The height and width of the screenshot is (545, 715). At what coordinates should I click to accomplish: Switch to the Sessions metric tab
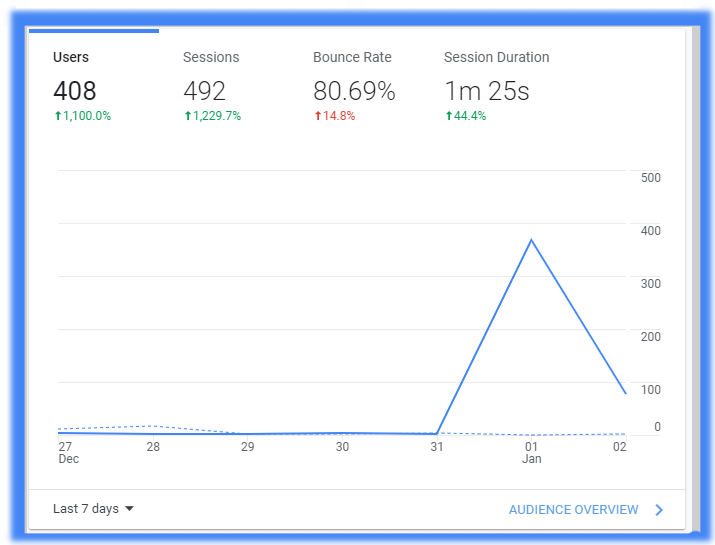[224, 84]
